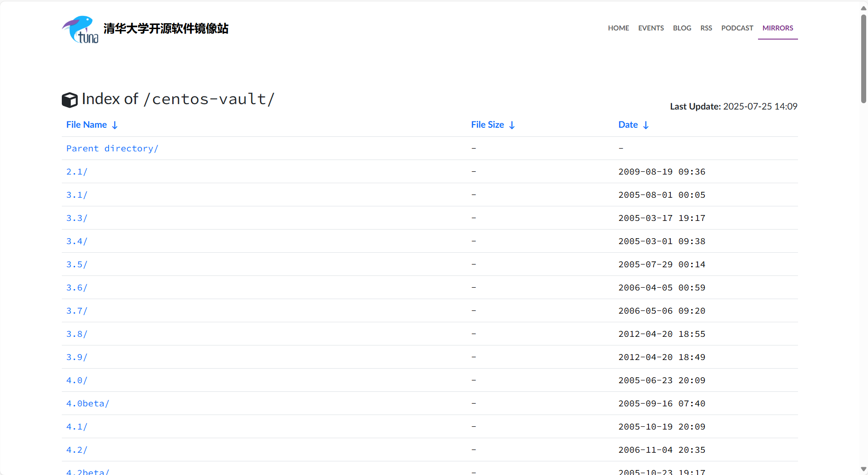Viewport: 868px width, 475px height.
Task: Click the TUNA fish logo
Action: coord(80,30)
